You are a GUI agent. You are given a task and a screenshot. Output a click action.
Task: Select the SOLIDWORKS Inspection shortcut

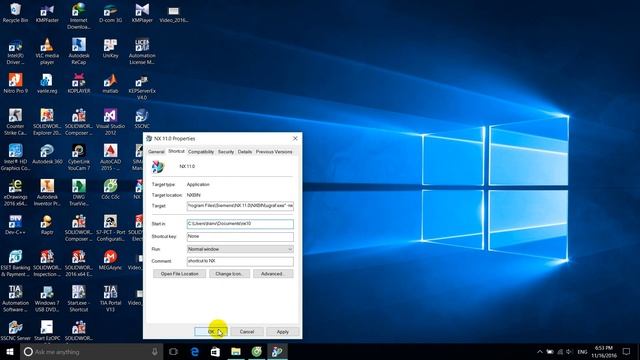[47, 263]
